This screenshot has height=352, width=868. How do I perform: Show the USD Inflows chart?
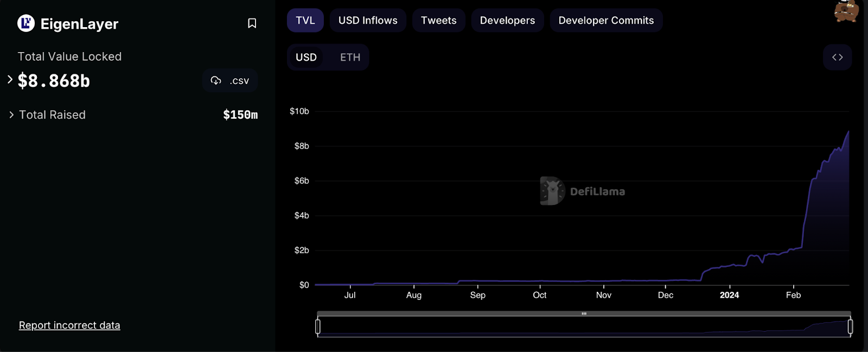pyautogui.click(x=368, y=21)
